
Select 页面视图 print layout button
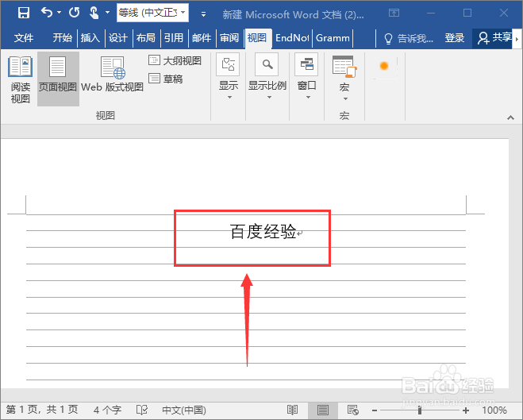point(58,79)
